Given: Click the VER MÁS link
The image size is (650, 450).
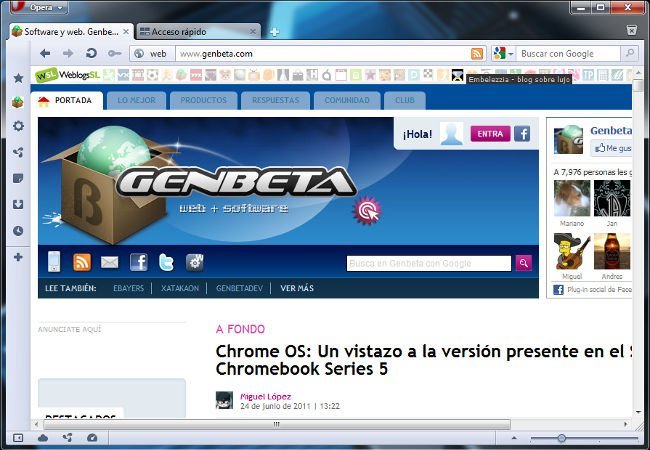Looking at the screenshot, I should [x=297, y=288].
